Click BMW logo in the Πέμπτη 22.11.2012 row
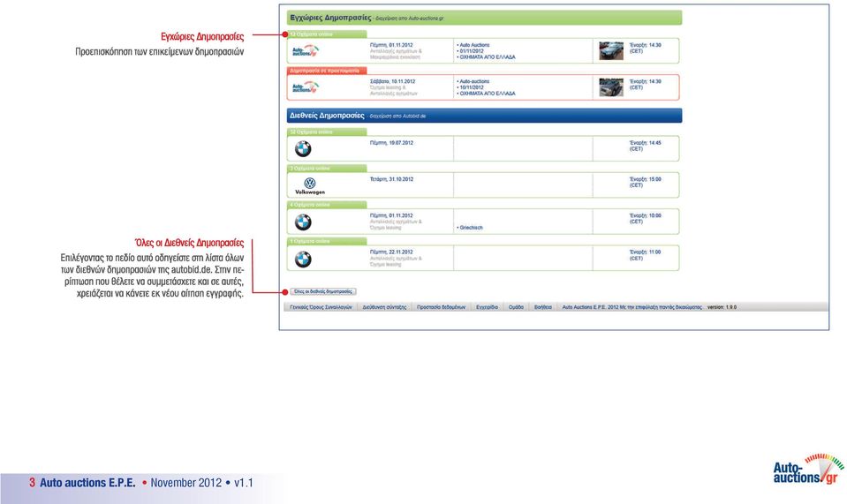This screenshot has width=847, height=504. (303, 260)
